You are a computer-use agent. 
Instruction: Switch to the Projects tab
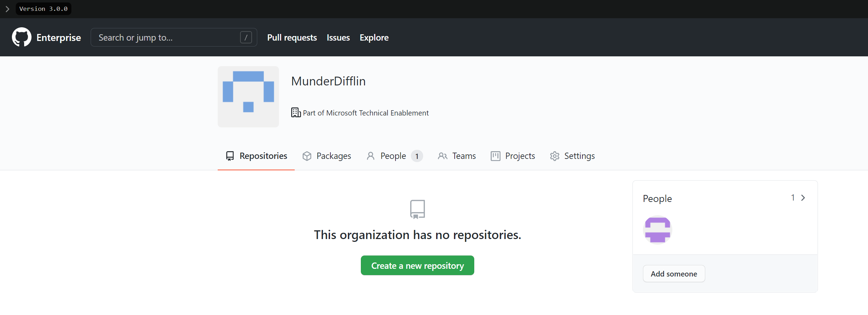(513, 156)
